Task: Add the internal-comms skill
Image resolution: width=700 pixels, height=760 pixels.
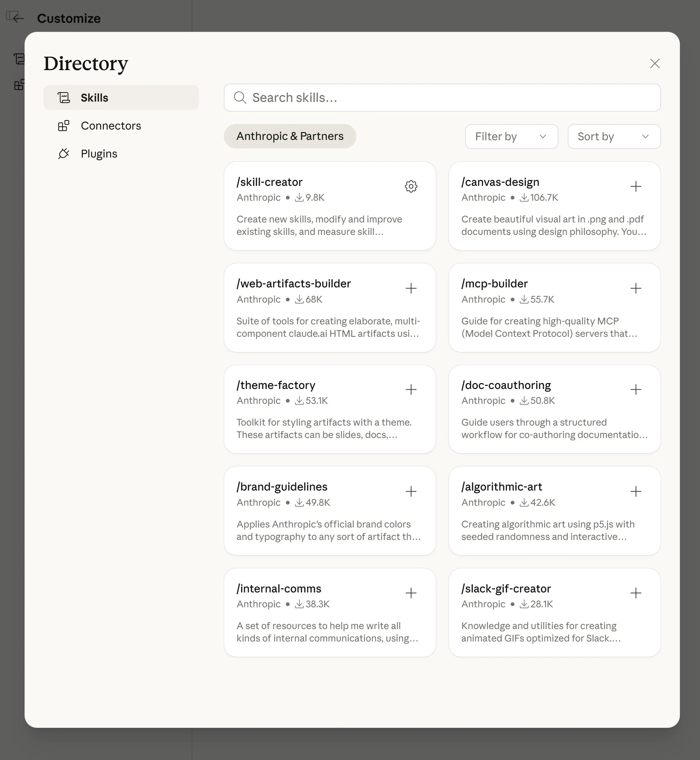Action: pos(411,593)
